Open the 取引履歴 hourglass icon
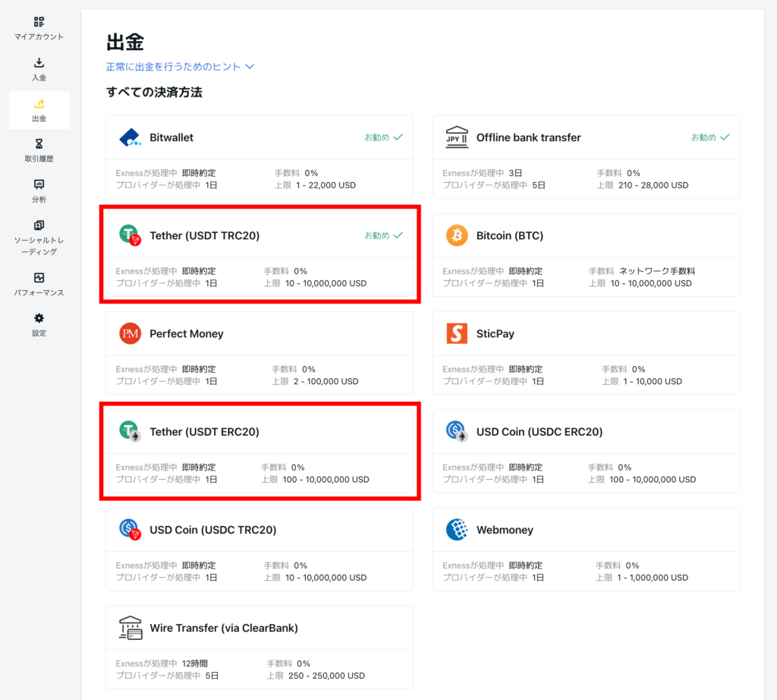777x700 pixels. [39, 143]
